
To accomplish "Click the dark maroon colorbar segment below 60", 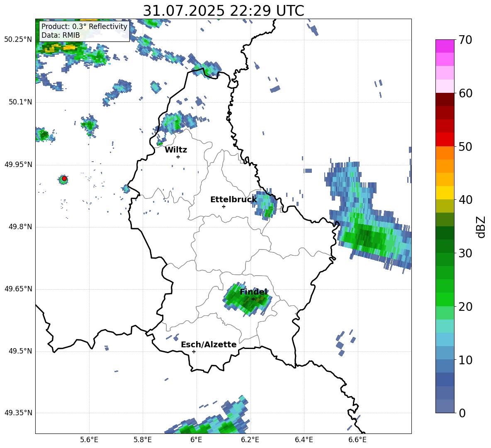I will [445, 99].
